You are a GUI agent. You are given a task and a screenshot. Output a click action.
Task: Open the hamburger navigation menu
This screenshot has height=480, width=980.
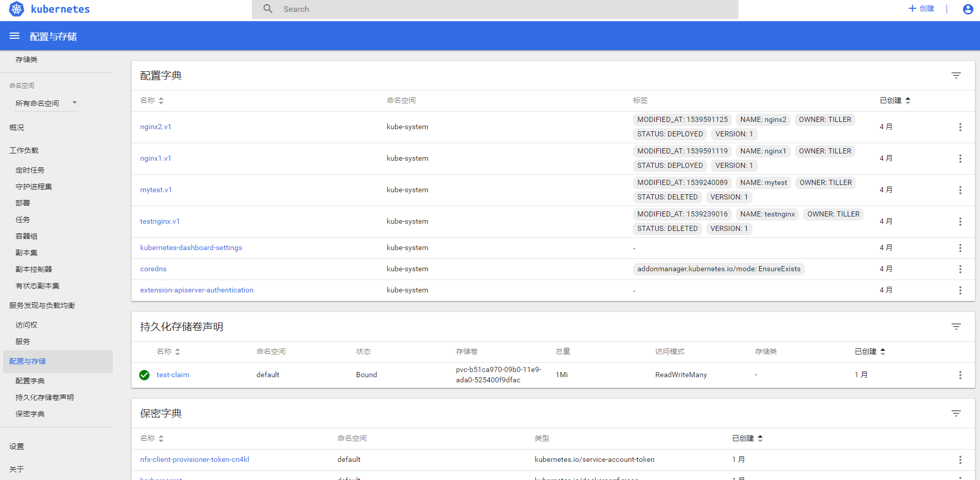pyautogui.click(x=14, y=36)
